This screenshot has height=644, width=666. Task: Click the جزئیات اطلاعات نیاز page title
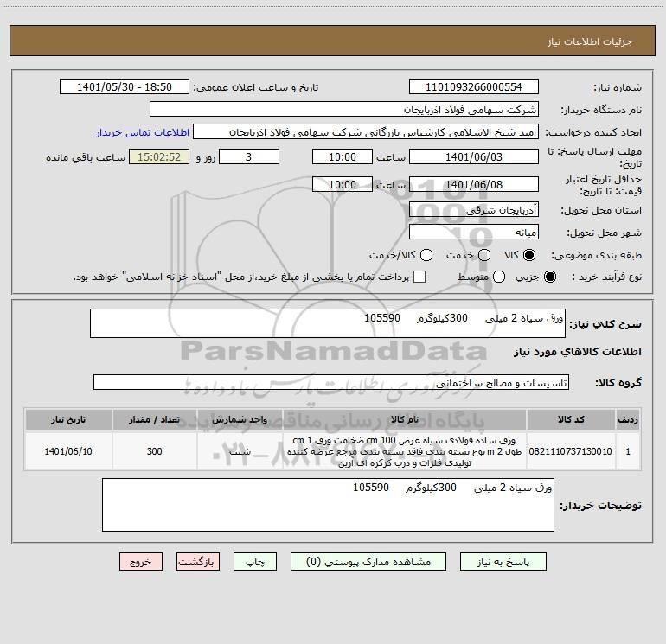pos(589,41)
